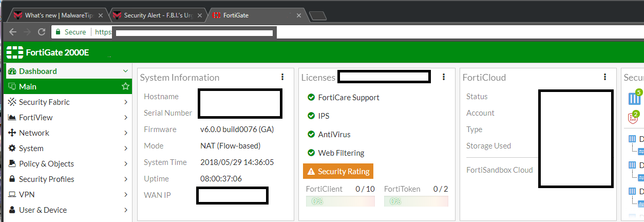Click the FortiClient 0 / 10 count
Screen dimensions: 644x222
[x=365, y=189]
